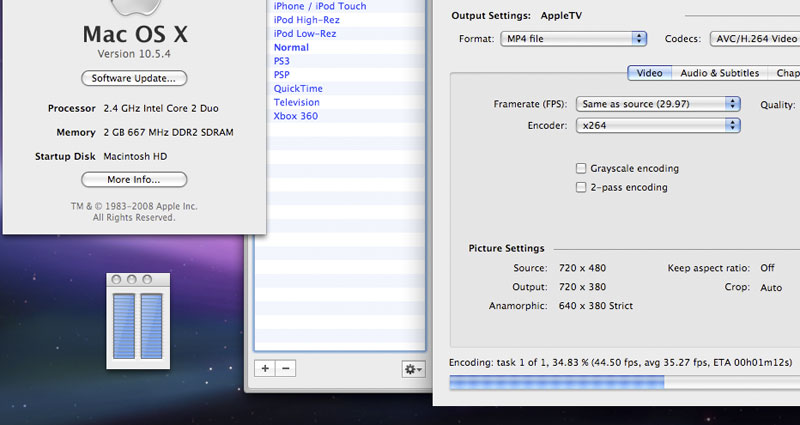
Task: Enable 2-pass encoding checkbox
Action: point(581,187)
